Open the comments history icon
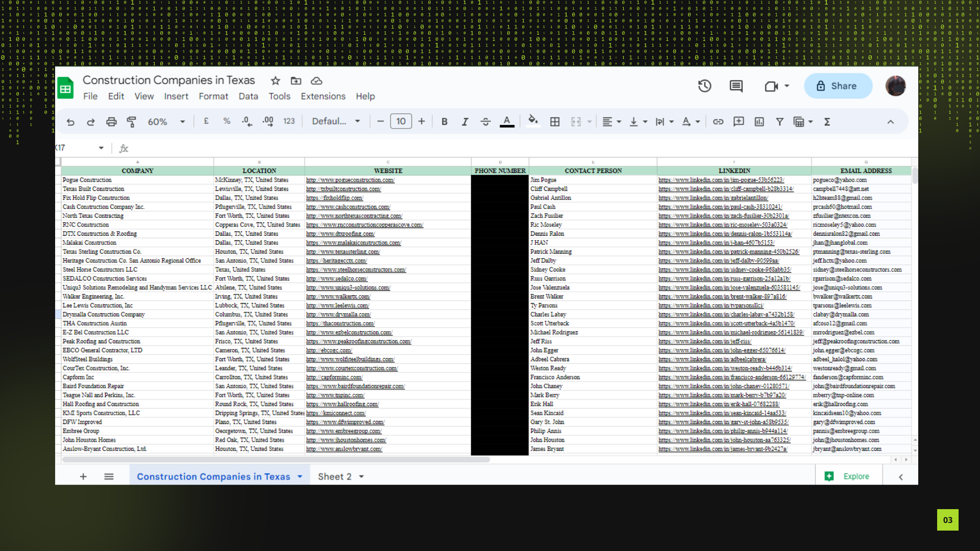Screen dimensions: 980x551 coord(736,86)
